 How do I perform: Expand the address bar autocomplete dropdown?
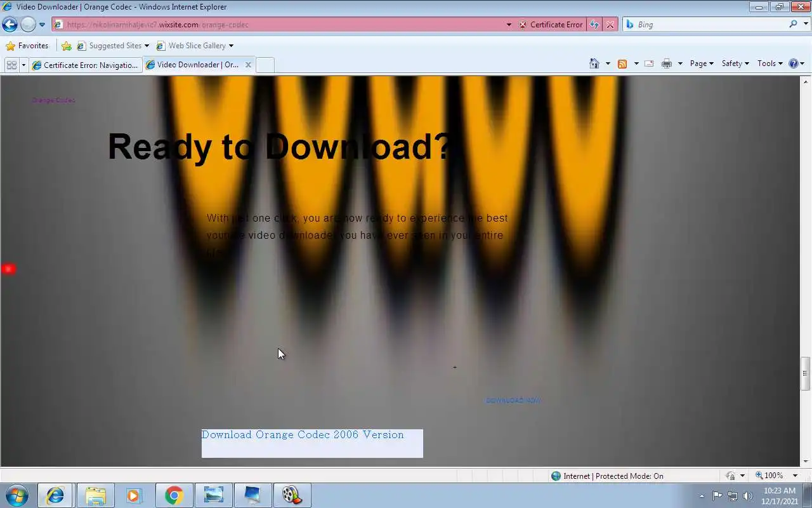(509, 25)
